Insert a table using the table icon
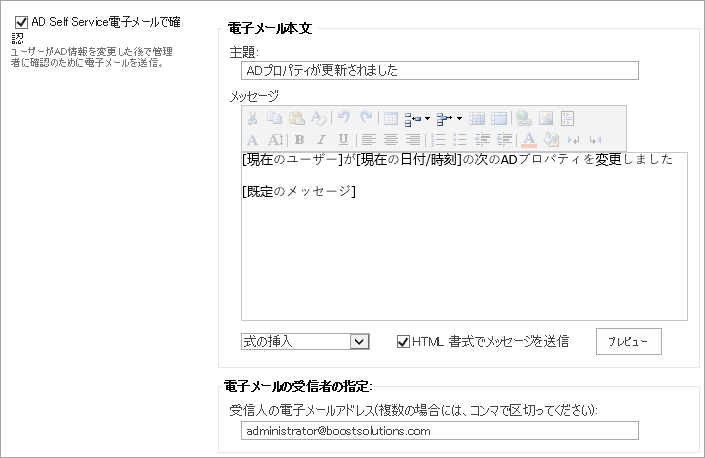705x458 pixels. click(x=391, y=119)
